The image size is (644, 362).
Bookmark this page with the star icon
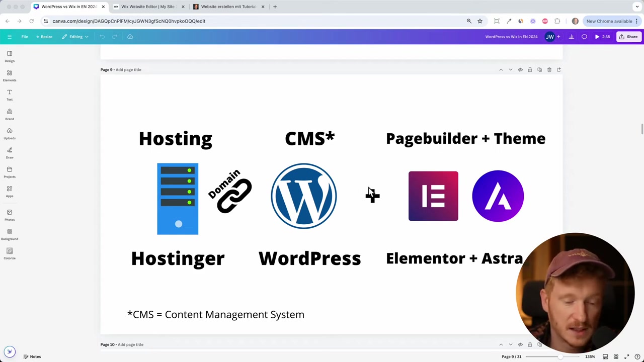pyautogui.click(x=480, y=21)
